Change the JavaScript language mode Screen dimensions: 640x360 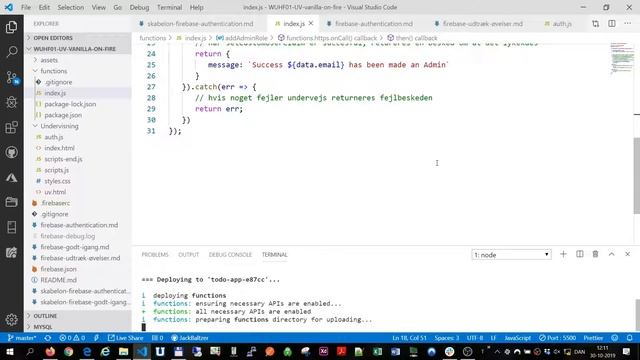coord(518,338)
